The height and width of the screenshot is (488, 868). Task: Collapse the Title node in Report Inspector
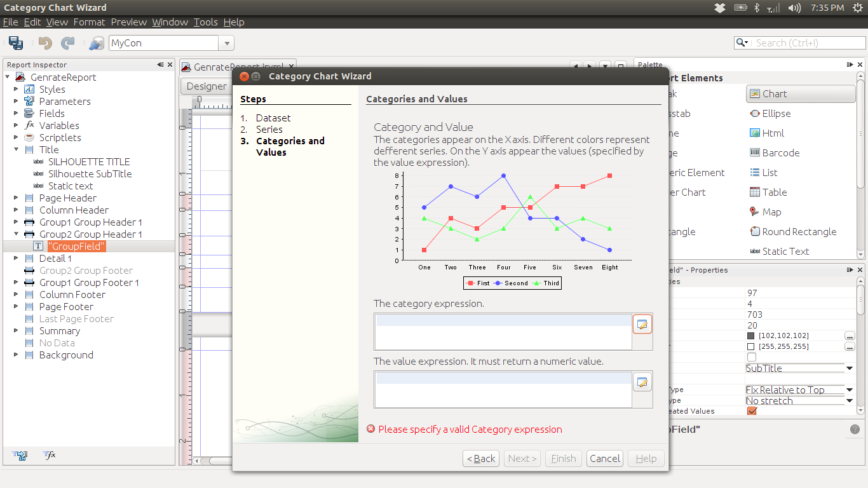coord(15,149)
